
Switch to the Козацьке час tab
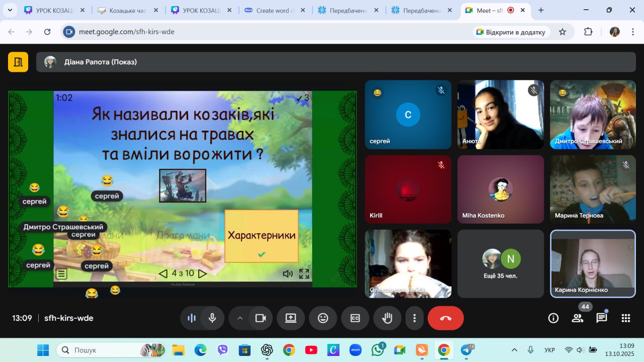[127, 10]
